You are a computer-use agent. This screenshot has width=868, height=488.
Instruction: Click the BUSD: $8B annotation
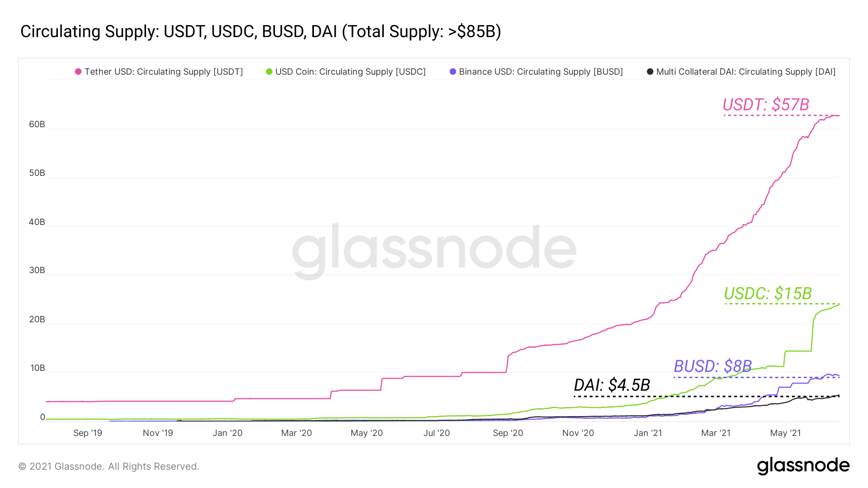(x=713, y=366)
